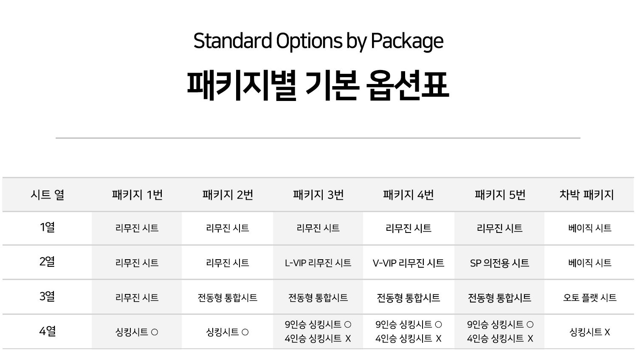The width and height of the screenshot is (637, 364).
Task: Click the 패키지 1번 column header
Action: tap(137, 195)
